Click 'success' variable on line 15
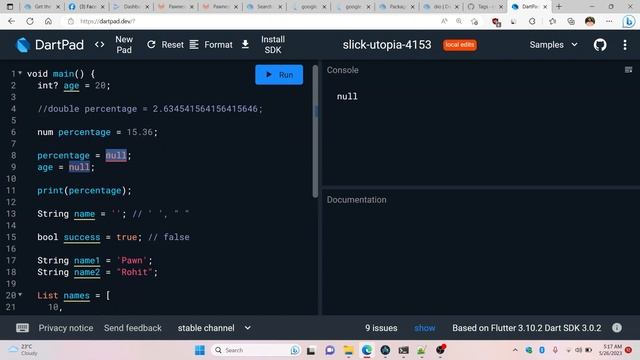The width and height of the screenshot is (640, 360). (x=82, y=237)
